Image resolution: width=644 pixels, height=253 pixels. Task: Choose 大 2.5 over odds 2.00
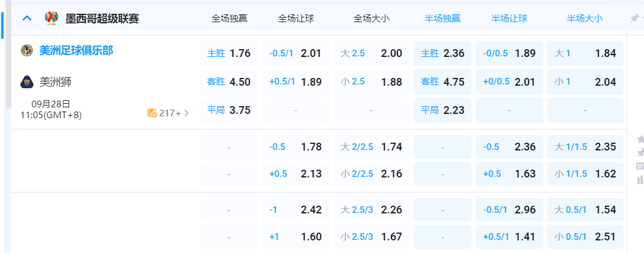371,53
